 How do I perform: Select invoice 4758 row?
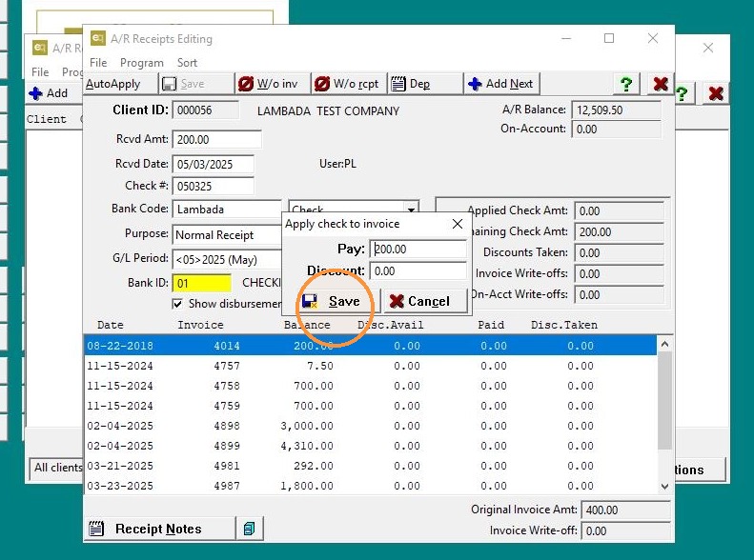tap(370, 386)
